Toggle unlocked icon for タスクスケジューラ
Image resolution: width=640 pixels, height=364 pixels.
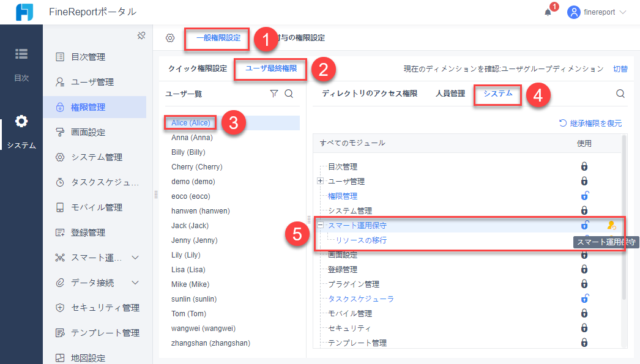pos(585,299)
